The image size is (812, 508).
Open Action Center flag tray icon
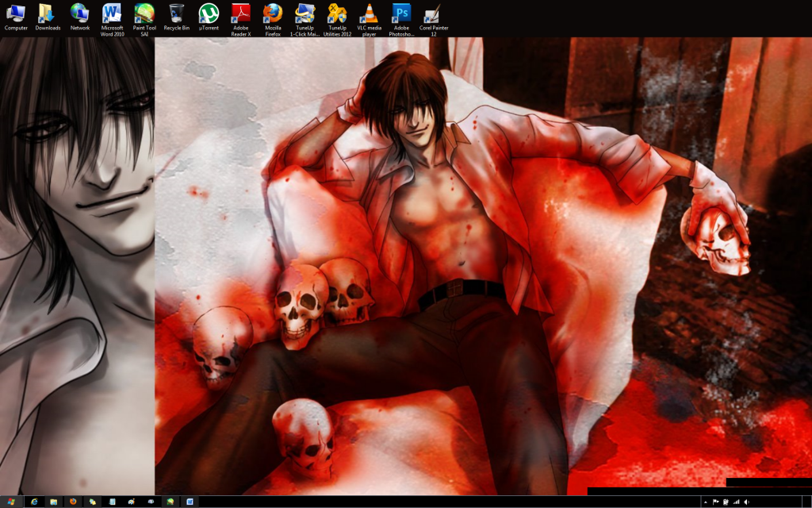point(716,502)
